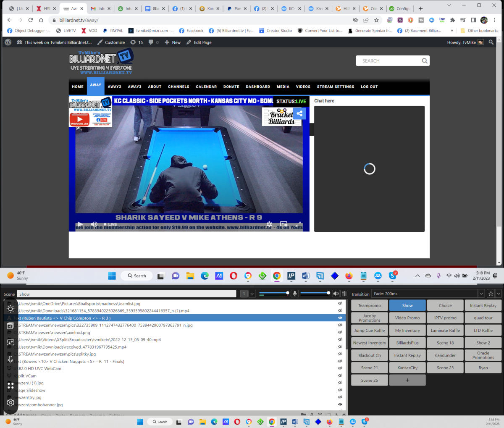Open the CHANNELS menu item
Image resolution: width=504 pixels, height=428 pixels.
pos(178,87)
